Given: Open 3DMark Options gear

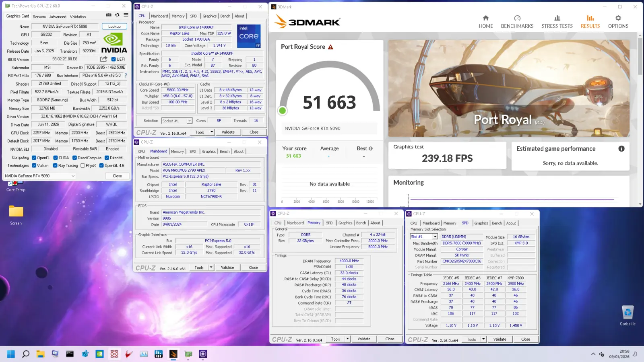Looking at the screenshot, I should [x=618, y=22].
